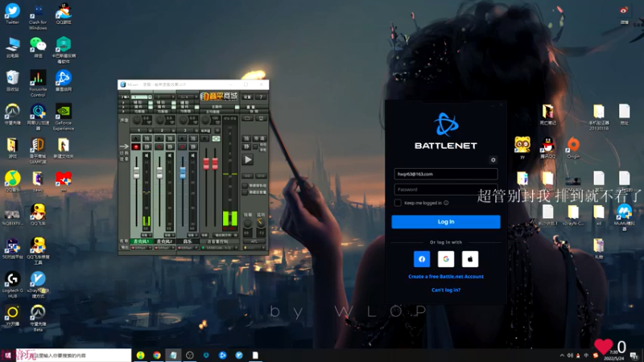Toggle speaker mute icon on channel 1

pos(147,156)
